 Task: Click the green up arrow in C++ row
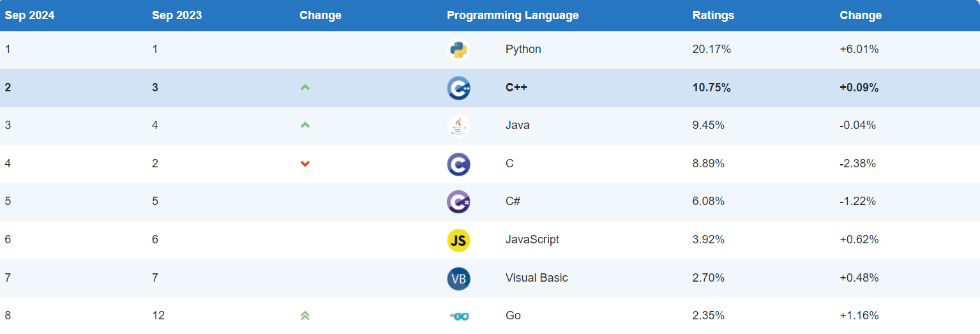(x=305, y=88)
